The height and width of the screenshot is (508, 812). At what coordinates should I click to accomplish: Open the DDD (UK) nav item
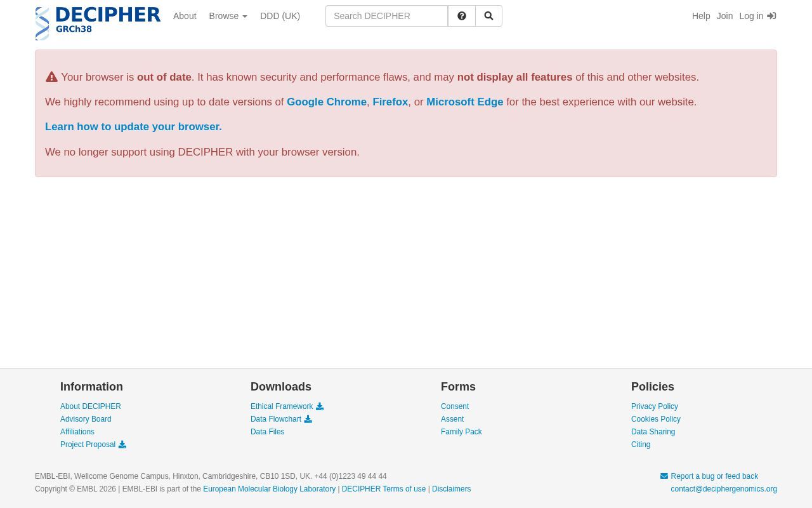[280, 16]
